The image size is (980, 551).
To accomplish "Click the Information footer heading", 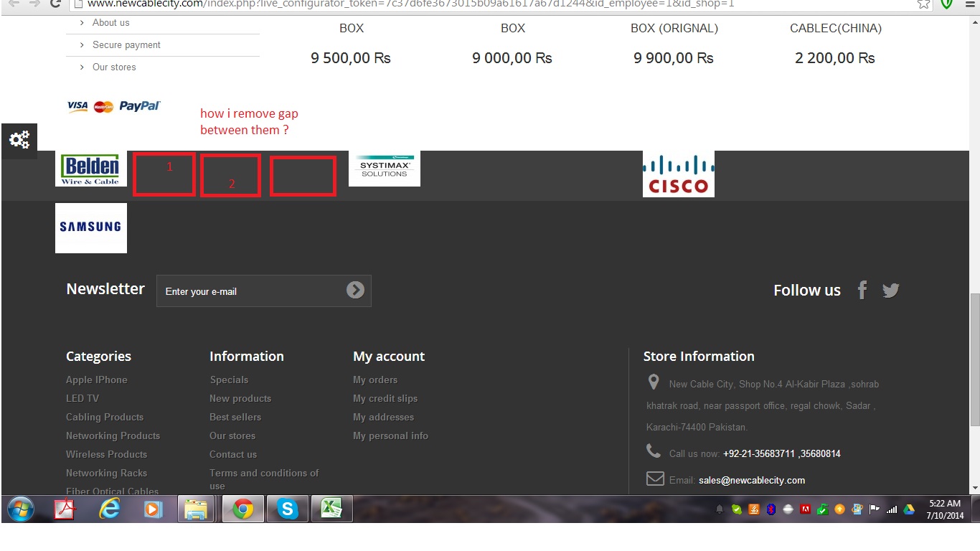I will click(x=247, y=357).
